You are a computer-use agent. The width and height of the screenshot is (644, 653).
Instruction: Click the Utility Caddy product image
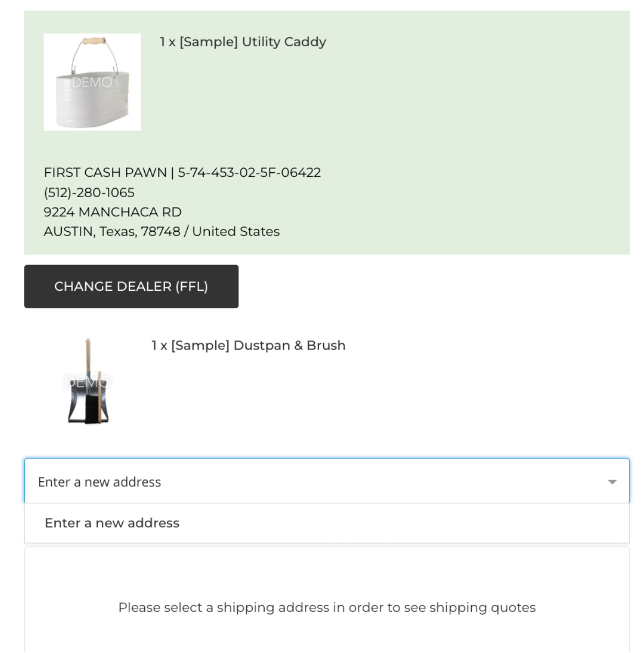pyautogui.click(x=92, y=82)
